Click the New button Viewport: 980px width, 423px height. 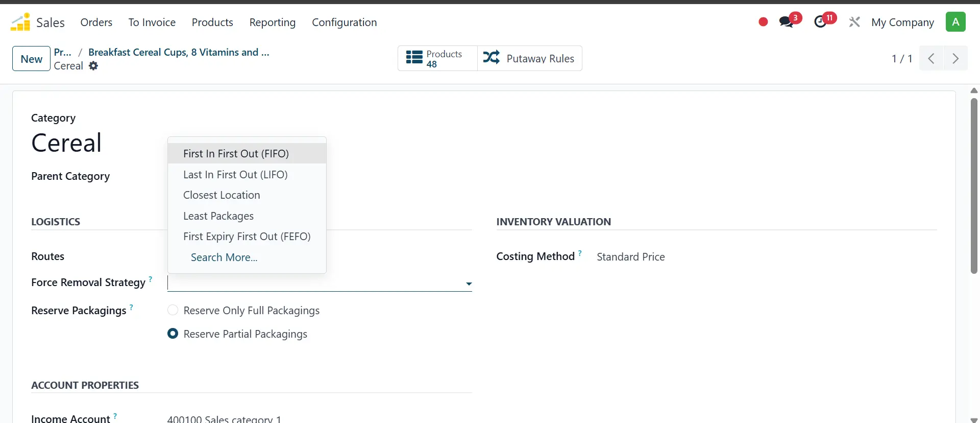tap(31, 59)
